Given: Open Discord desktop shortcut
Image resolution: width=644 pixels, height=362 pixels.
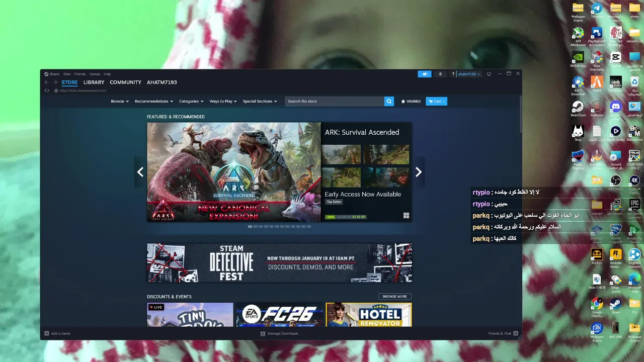Looking at the screenshot, I should click(615, 108).
